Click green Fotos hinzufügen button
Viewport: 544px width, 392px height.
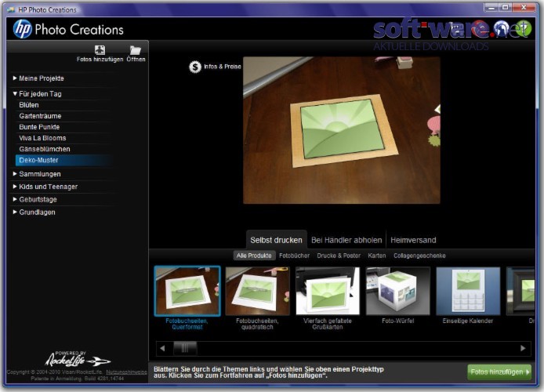coord(499,372)
